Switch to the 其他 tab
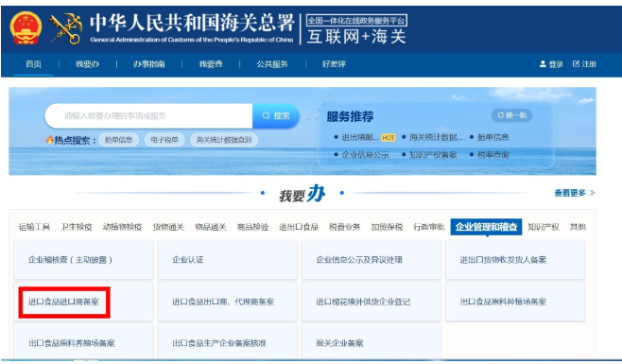The height and width of the screenshot is (364, 622). click(x=578, y=227)
